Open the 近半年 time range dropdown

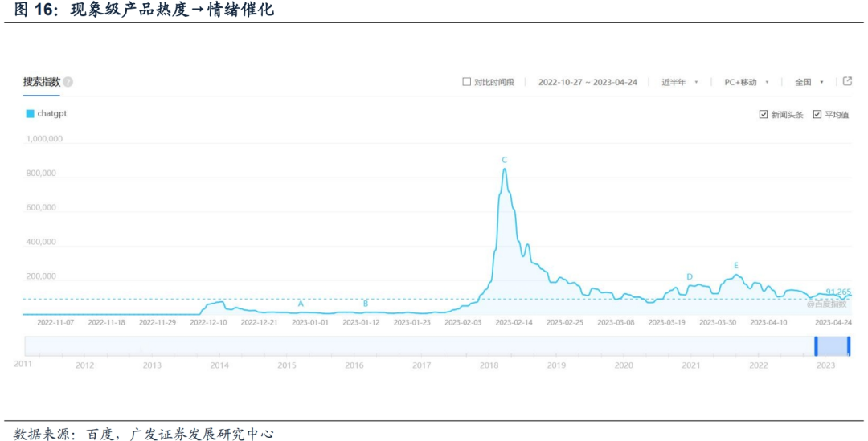[x=679, y=82]
